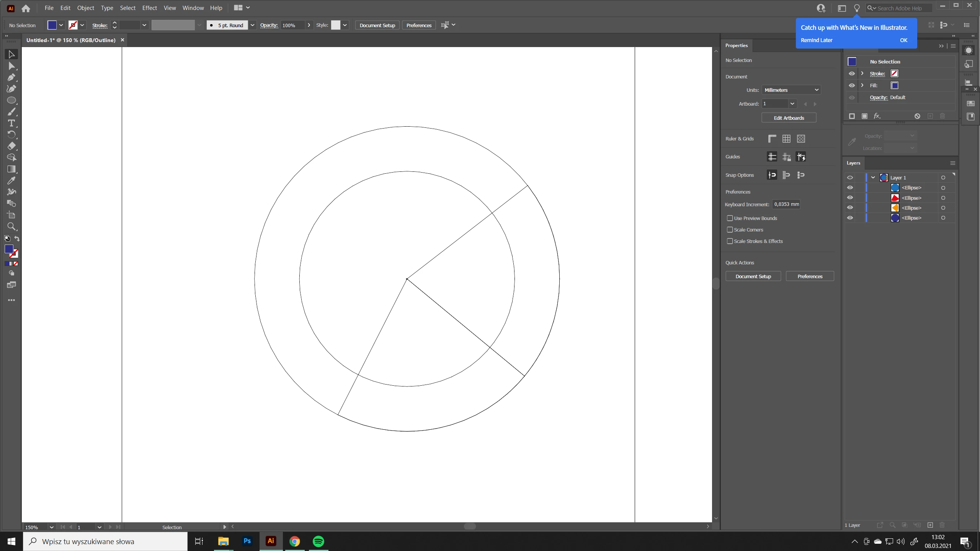Screen dimensions: 980x551
Task: Open the Units dropdown set to Millimeters
Action: pos(791,90)
